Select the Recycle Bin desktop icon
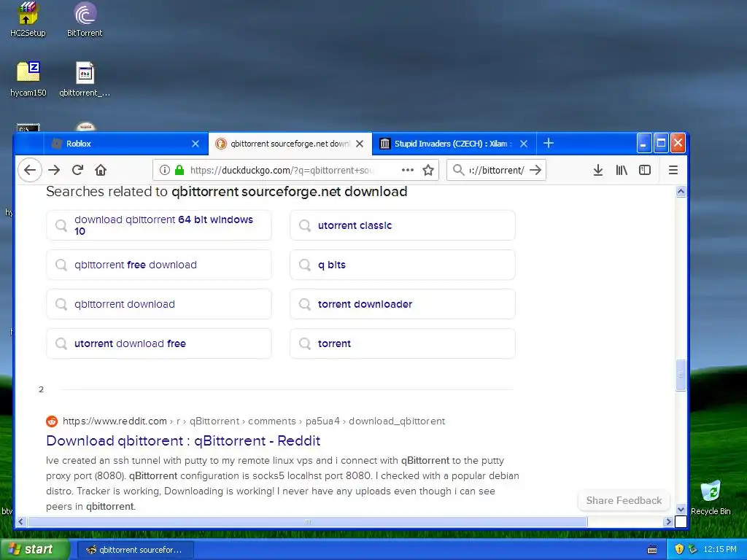 [711, 497]
